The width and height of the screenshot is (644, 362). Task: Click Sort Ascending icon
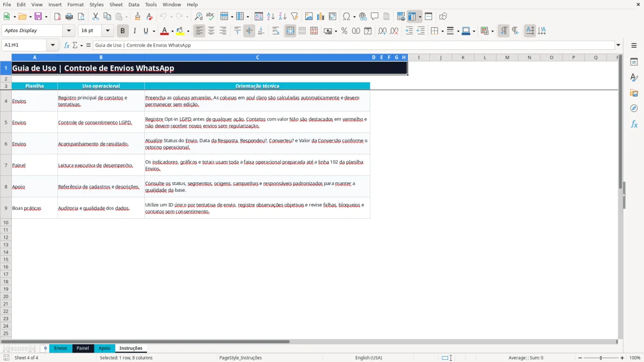[271, 17]
